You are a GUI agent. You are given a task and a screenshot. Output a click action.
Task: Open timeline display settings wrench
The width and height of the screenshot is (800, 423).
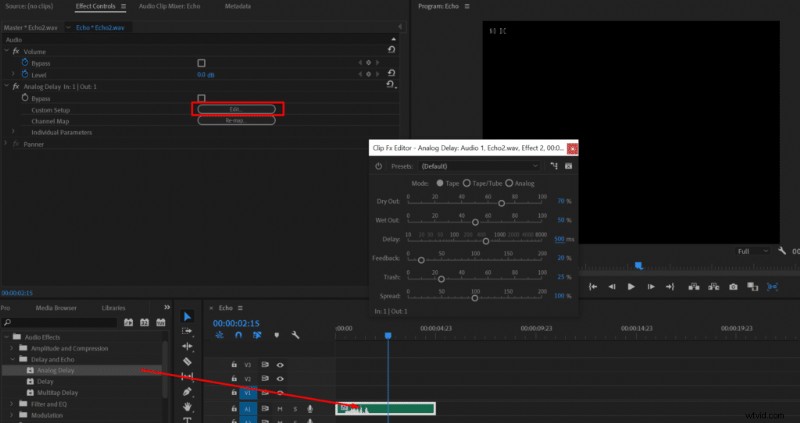tap(295, 335)
